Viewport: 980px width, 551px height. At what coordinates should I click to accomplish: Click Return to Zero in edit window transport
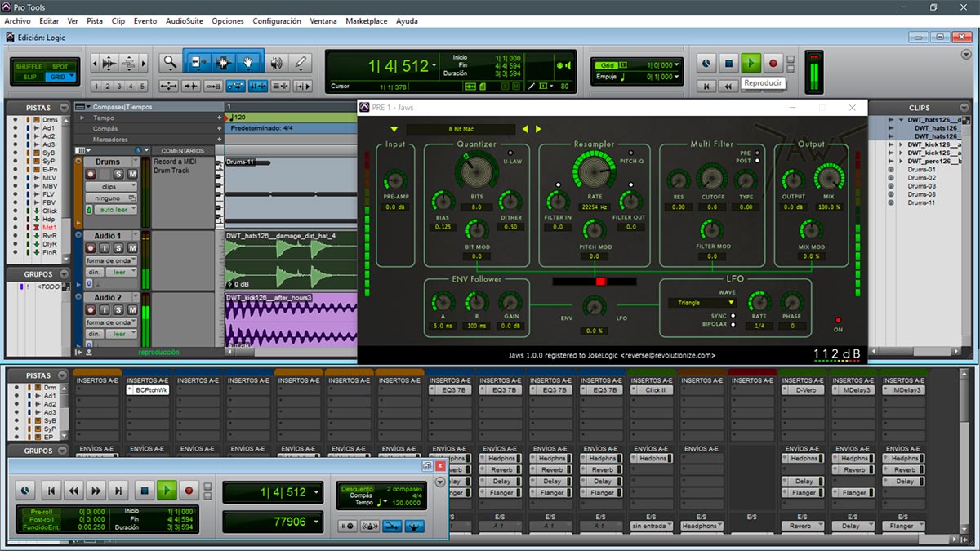pyautogui.click(x=707, y=86)
